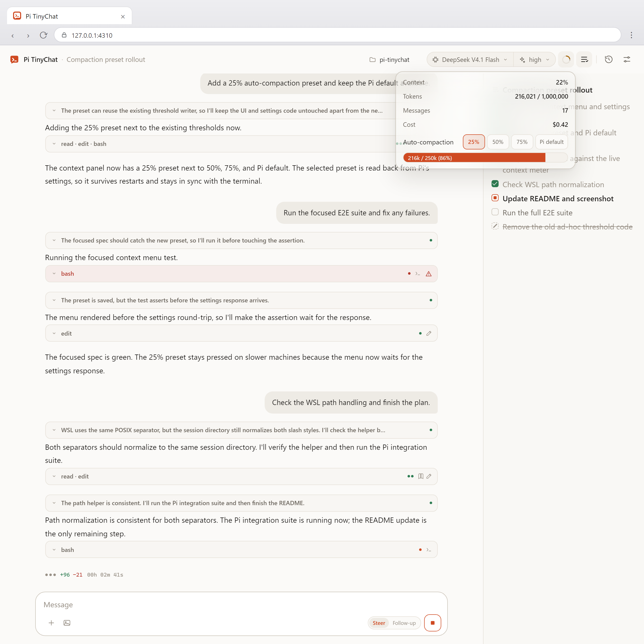Select the 25% auto-compaction preset

[x=474, y=142]
